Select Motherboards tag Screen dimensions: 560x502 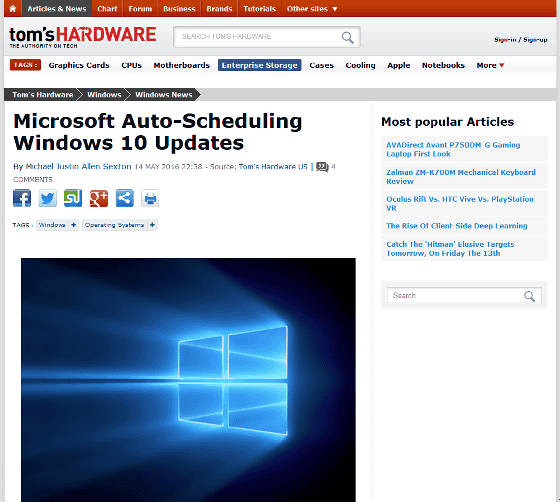[182, 65]
